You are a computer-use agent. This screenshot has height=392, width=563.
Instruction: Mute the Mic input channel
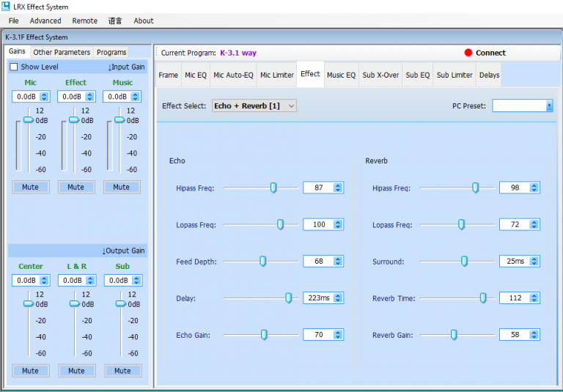[31, 187]
